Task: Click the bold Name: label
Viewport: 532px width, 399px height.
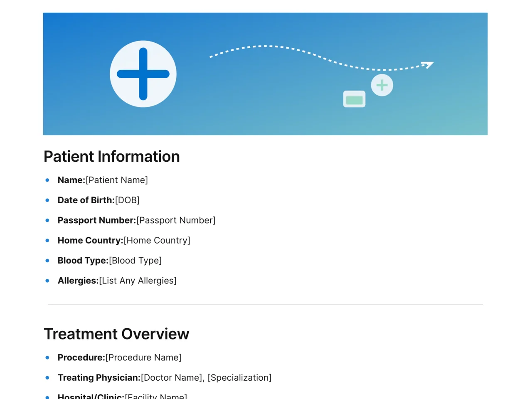Action: pos(71,180)
